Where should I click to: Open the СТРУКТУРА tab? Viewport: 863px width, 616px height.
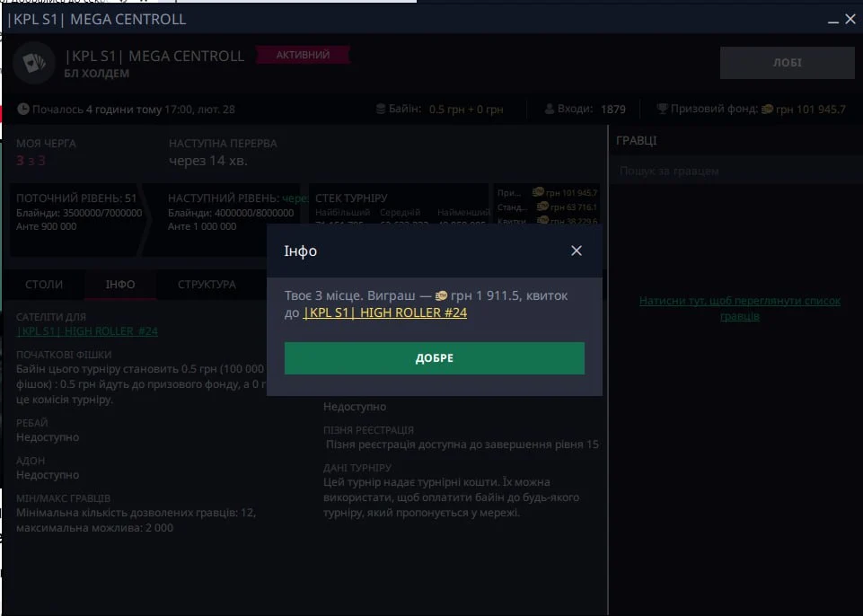coord(207,284)
